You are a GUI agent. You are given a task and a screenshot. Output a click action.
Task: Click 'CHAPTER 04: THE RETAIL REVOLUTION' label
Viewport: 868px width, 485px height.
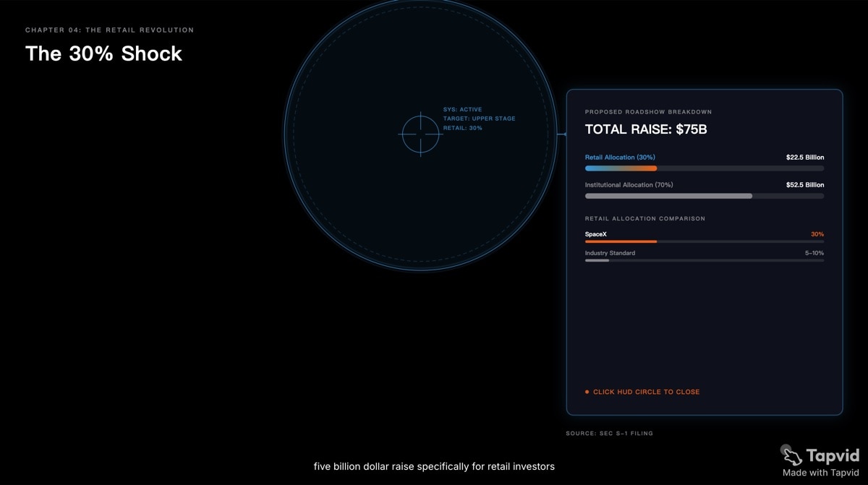coord(110,30)
